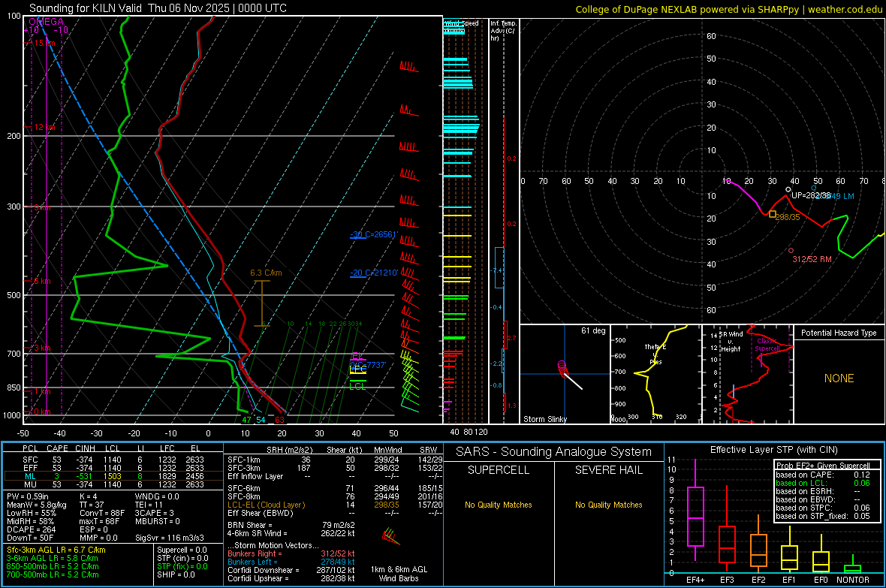This screenshot has width=886, height=588.
Task: Click the orange square mean wind marker
Action: pos(773,214)
